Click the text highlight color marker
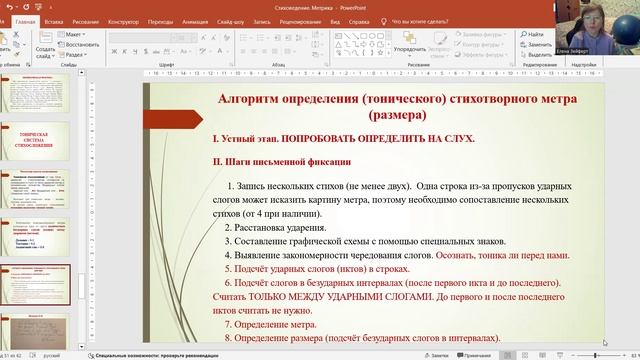This screenshot has width=640, height=360. (203, 51)
